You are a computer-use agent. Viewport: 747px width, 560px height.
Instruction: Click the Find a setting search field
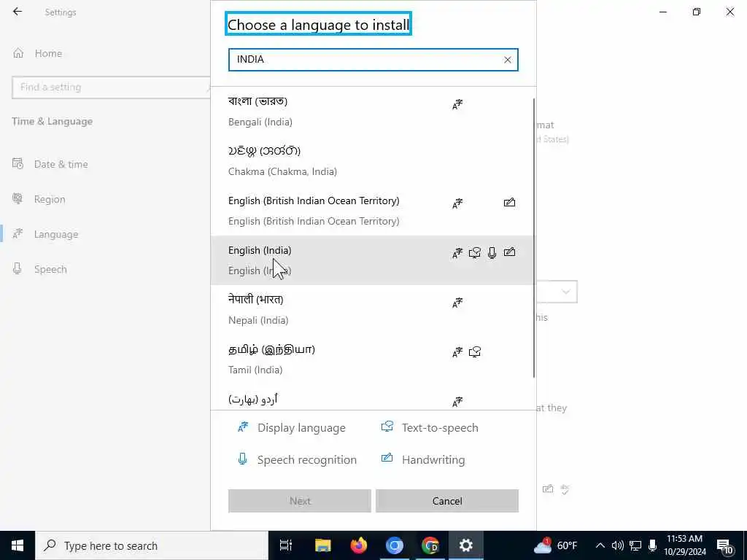click(x=111, y=87)
